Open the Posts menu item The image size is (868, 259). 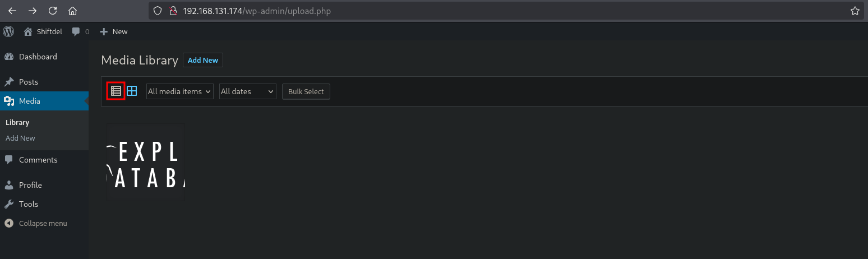coord(29,82)
